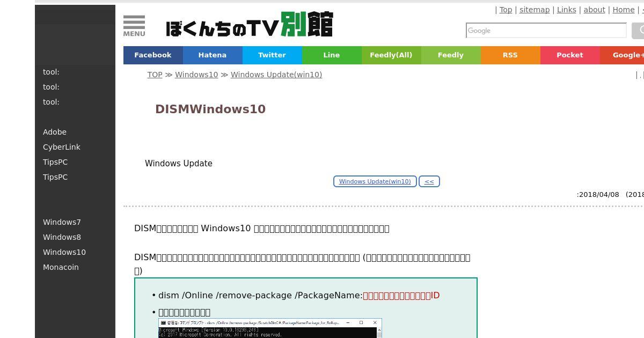Open the Windows7 sidebar category

pyautogui.click(x=62, y=222)
